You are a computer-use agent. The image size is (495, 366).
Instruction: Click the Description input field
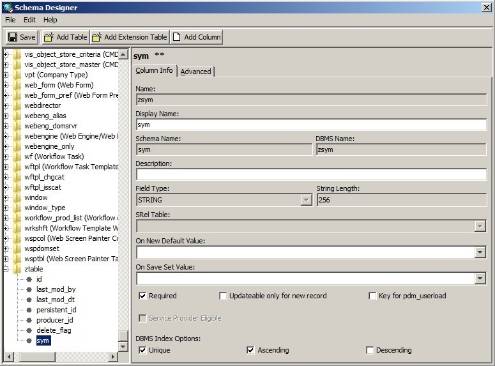(x=311, y=174)
